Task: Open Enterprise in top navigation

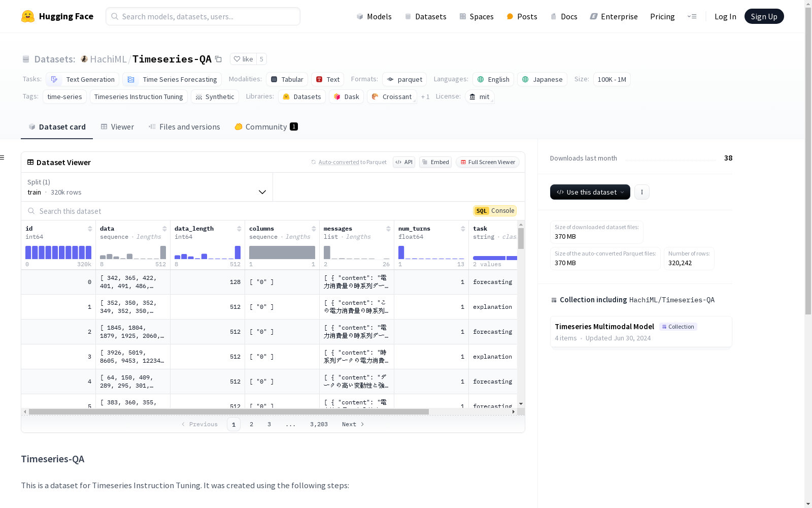Action: pos(614,16)
